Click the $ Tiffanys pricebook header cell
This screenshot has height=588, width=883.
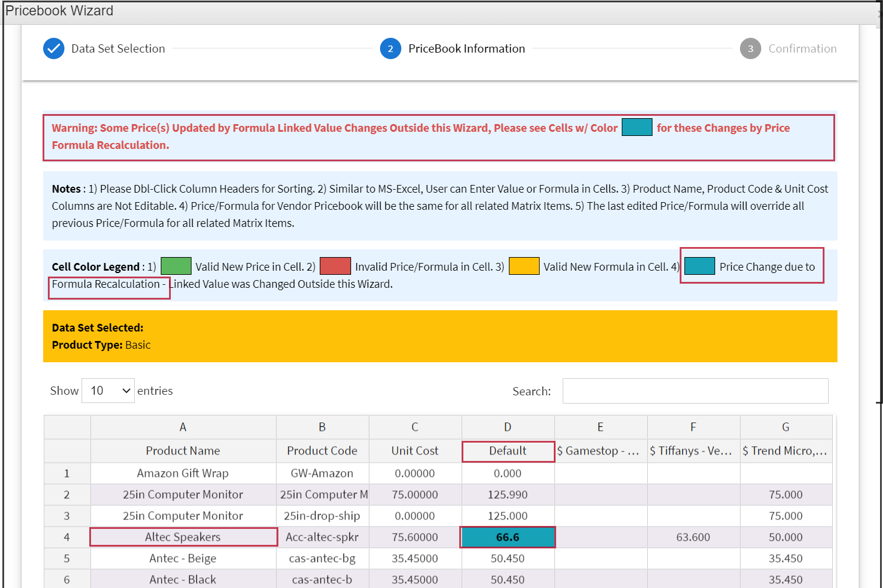[693, 451]
